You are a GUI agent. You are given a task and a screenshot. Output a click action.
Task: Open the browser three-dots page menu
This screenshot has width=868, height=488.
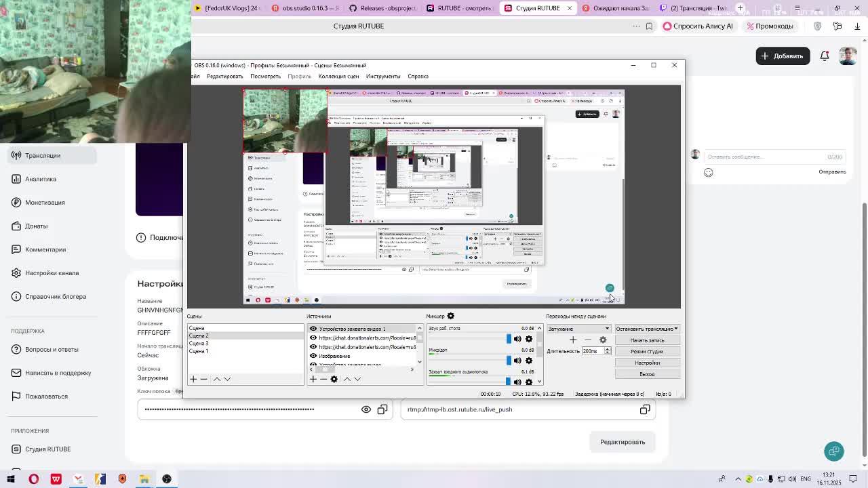coord(636,26)
